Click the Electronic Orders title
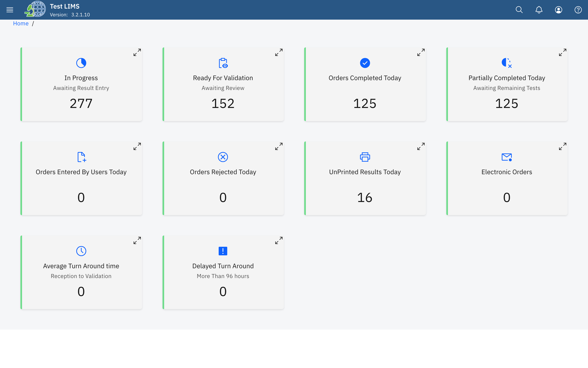 click(x=507, y=172)
